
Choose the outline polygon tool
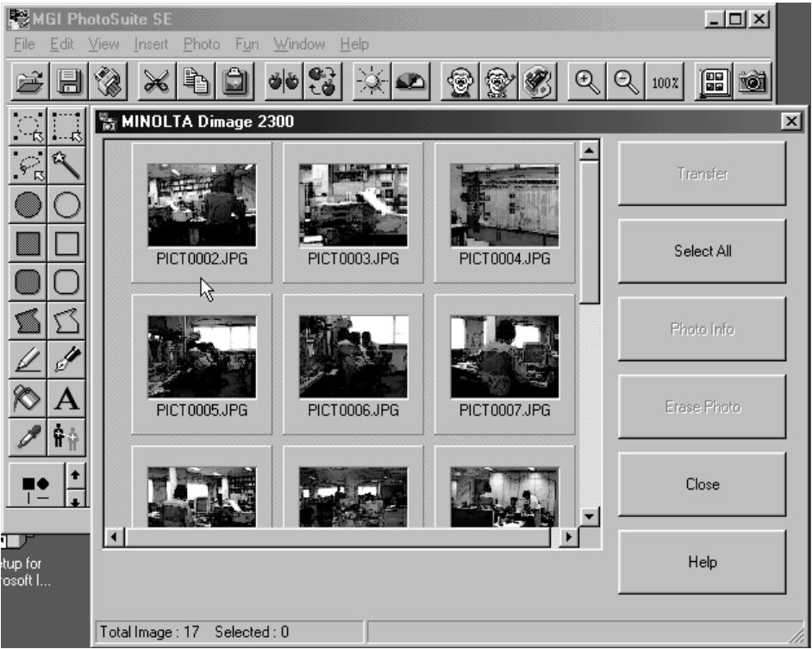click(66, 321)
